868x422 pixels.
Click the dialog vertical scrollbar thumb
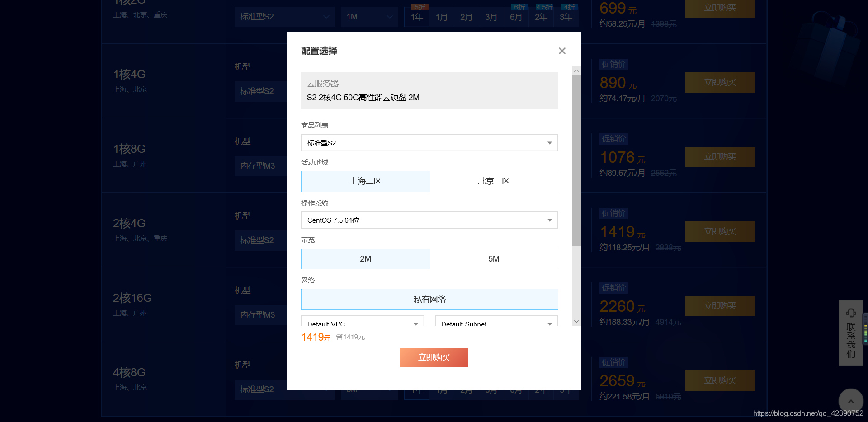coord(576,160)
